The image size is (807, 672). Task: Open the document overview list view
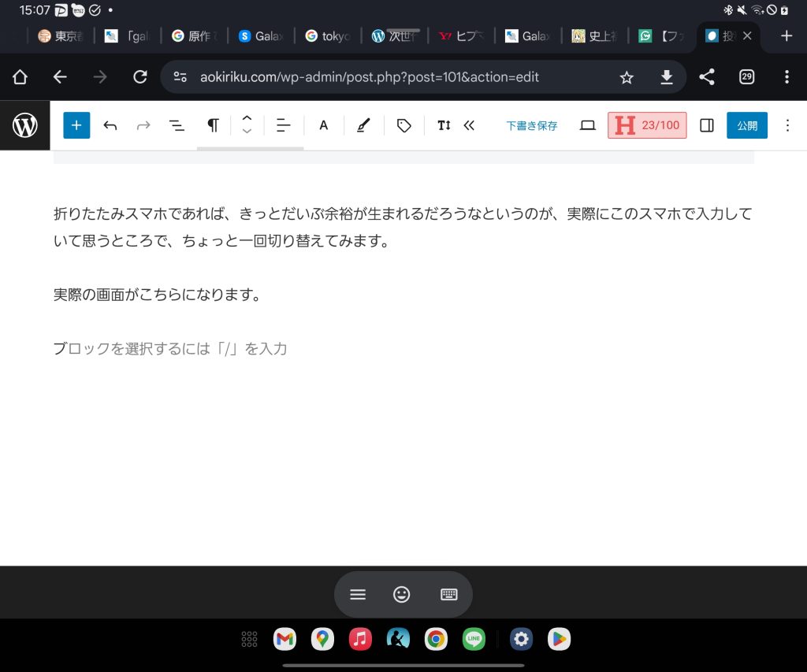pos(177,125)
